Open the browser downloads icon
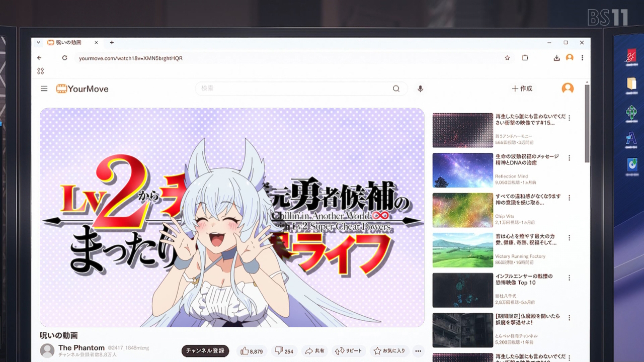The width and height of the screenshot is (644, 362). click(556, 58)
